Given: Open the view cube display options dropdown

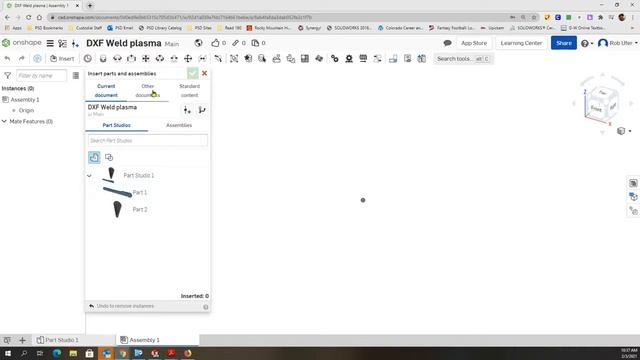Looking at the screenshot, I should (x=624, y=131).
